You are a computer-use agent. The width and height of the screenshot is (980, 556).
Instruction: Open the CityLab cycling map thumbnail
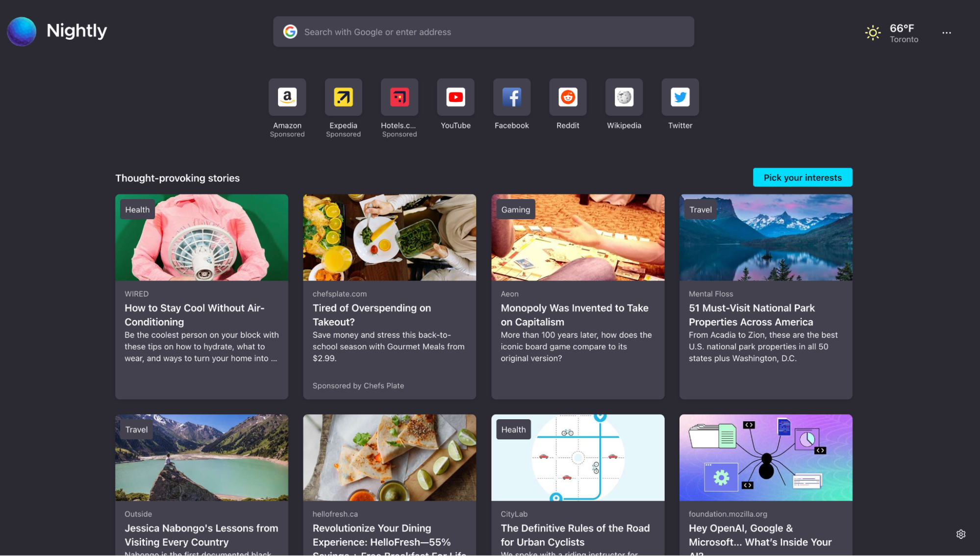point(578,457)
